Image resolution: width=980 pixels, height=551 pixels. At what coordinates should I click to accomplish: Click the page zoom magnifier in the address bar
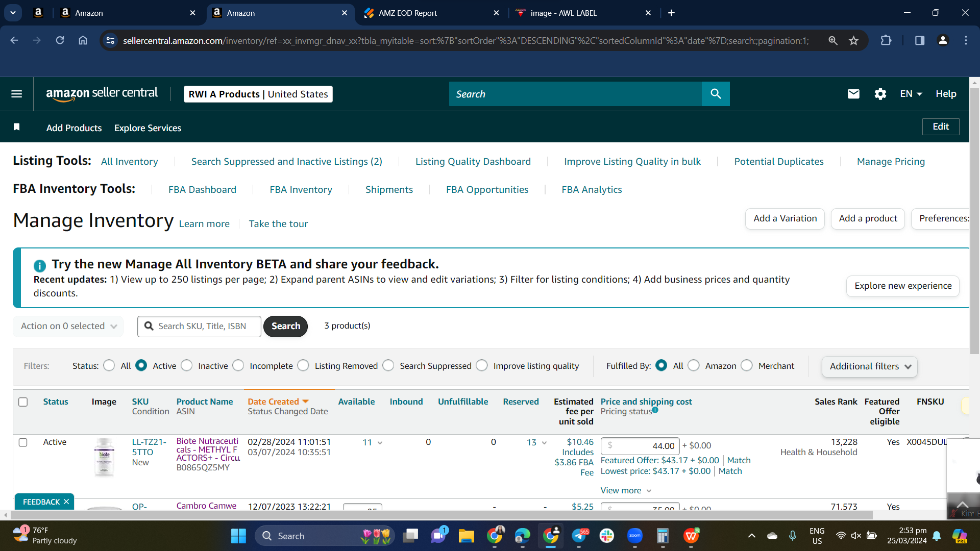(833, 40)
